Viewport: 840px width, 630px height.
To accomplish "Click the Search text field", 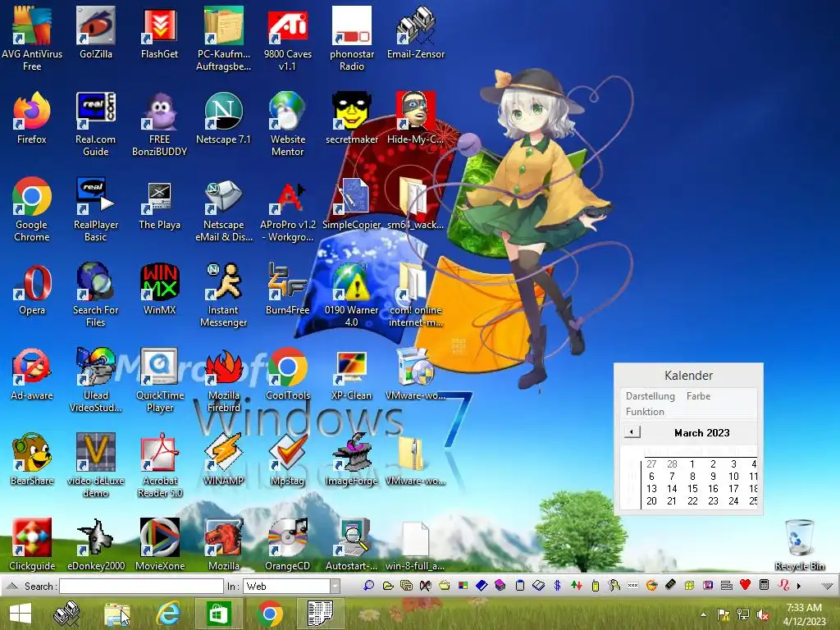I will pyautogui.click(x=141, y=586).
